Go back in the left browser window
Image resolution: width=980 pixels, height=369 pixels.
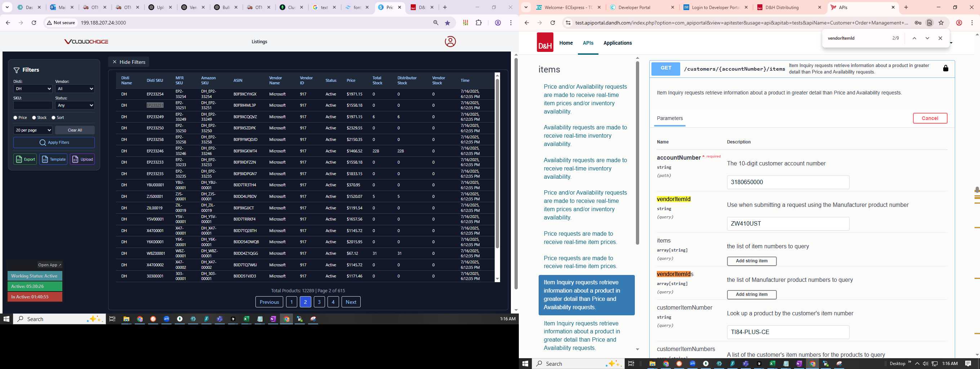click(8, 23)
